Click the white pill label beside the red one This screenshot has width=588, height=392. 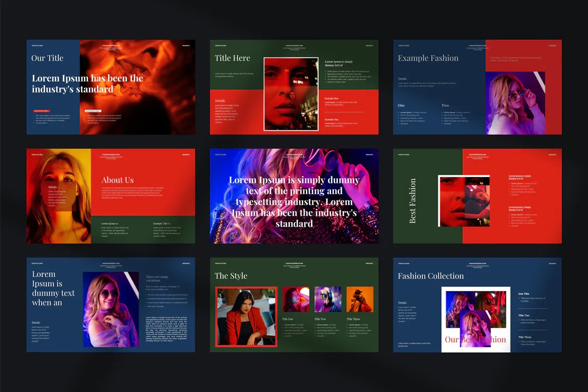(93, 111)
